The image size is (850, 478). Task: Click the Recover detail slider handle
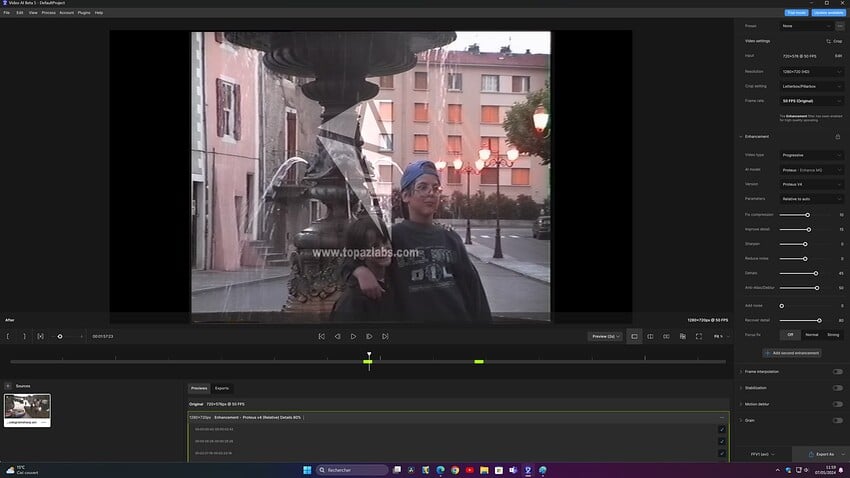819,320
